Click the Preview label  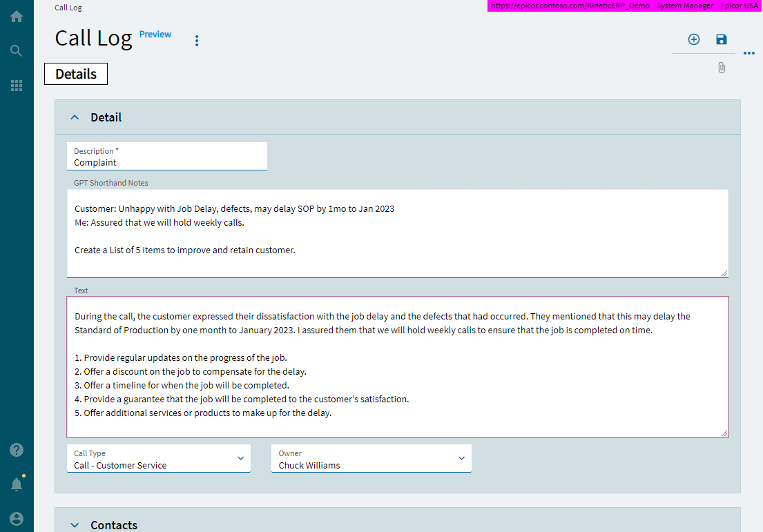click(x=155, y=34)
